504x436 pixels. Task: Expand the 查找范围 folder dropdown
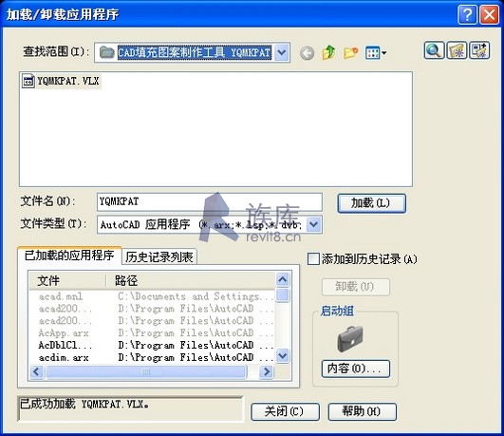point(281,52)
